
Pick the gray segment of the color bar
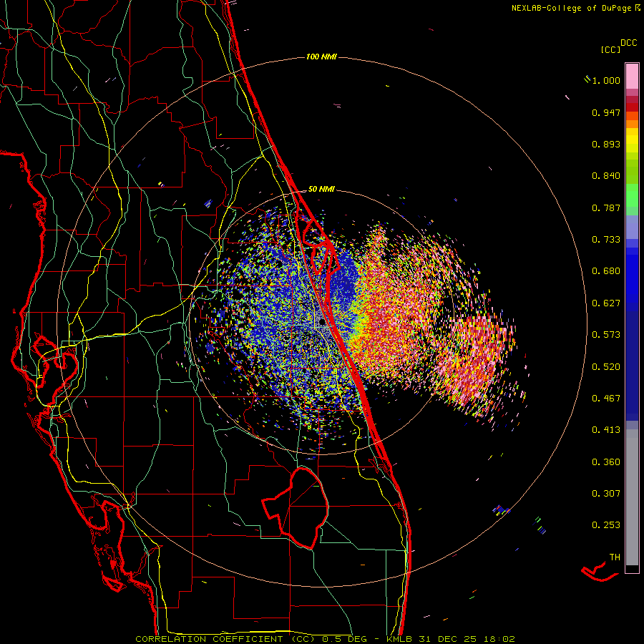pos(632,497)
